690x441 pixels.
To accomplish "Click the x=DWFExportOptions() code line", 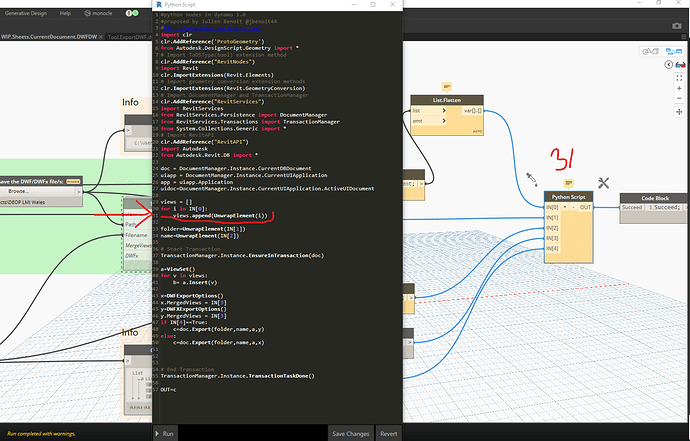I will (192, 296).
